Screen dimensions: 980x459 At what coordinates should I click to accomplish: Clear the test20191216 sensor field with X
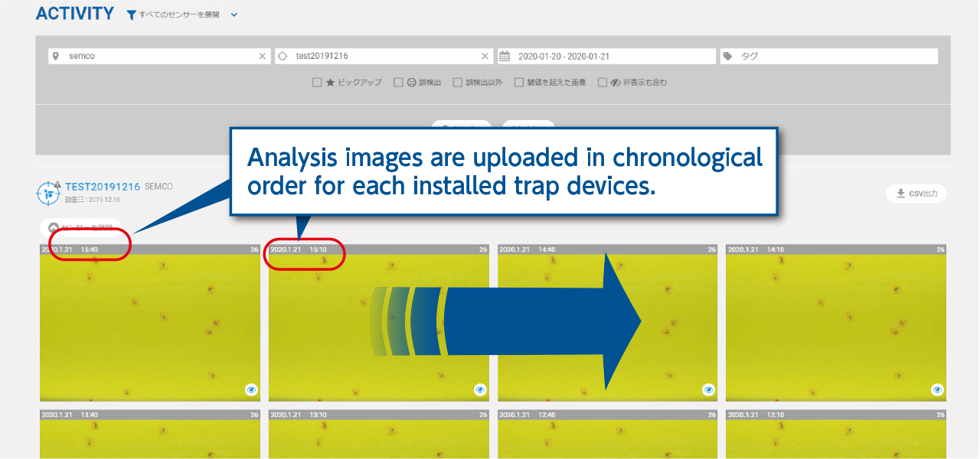(x=485, y=56)
